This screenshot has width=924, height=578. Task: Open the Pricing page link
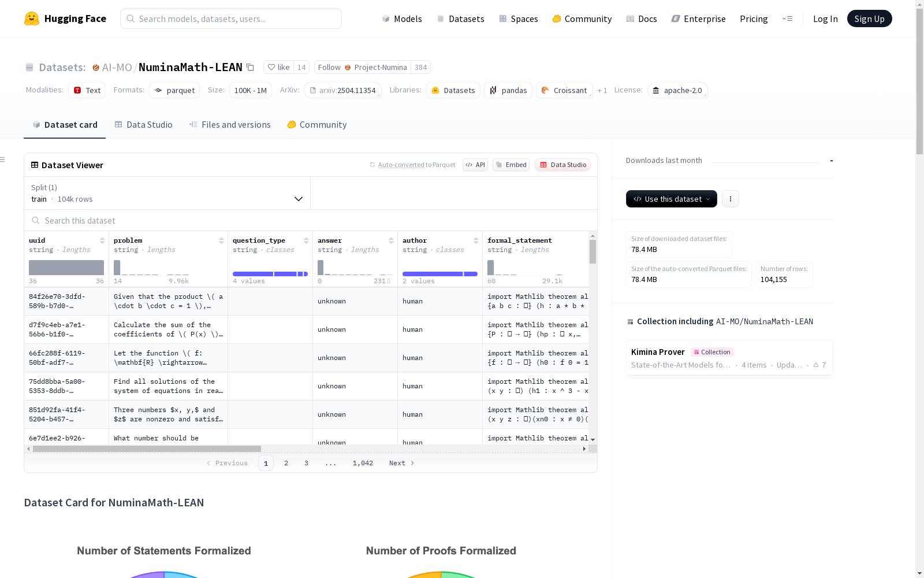(x=754, y=18)
